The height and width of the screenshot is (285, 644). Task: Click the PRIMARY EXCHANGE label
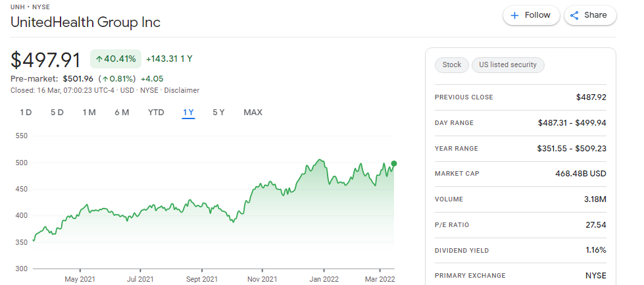(470, 276)
